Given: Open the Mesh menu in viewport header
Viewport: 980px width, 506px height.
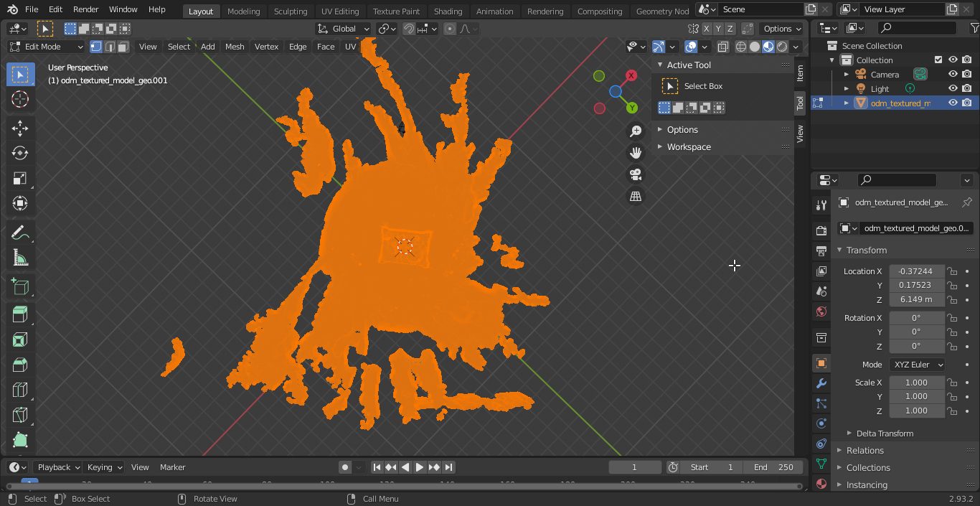Looking at the screenshot, I should [235, 47].
